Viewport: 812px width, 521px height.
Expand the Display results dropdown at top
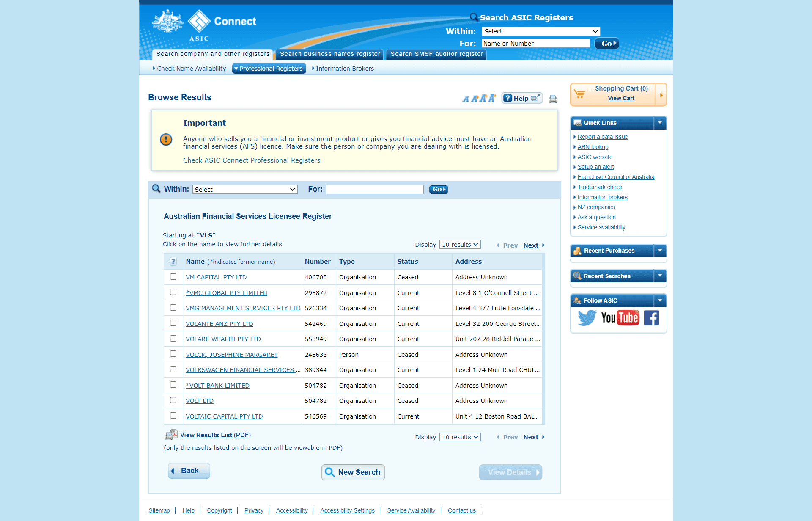point(461,244)
